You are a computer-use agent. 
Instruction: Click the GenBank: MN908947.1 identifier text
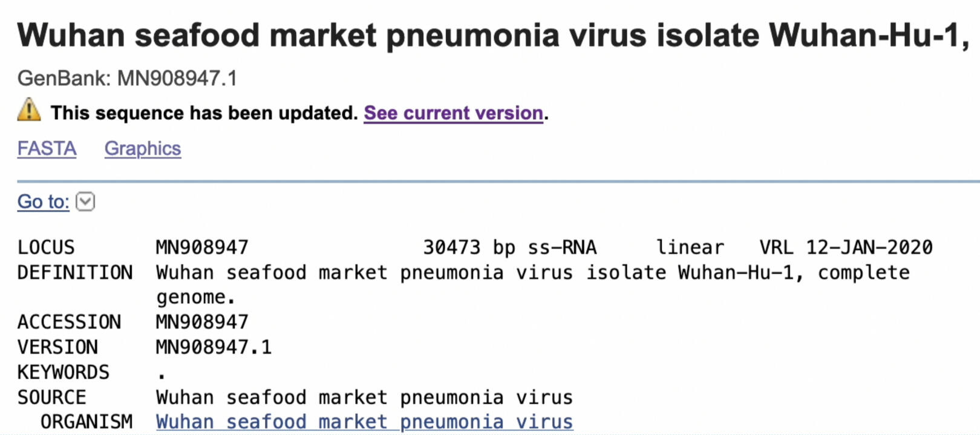tap(127, 79)
